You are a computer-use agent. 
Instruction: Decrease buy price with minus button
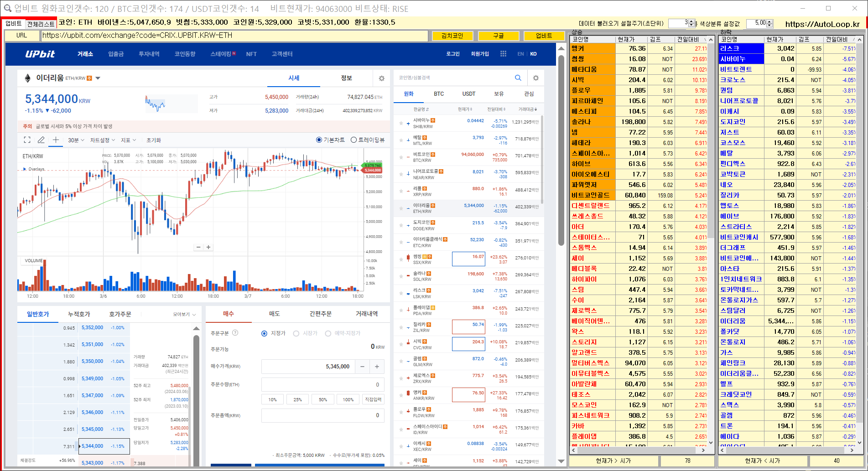pos(362,367)
